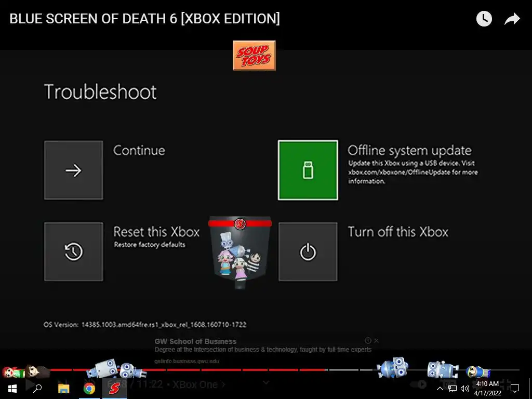532x399 pixels.
Task: Open the Windows Start menu
Action: point(12,389)
